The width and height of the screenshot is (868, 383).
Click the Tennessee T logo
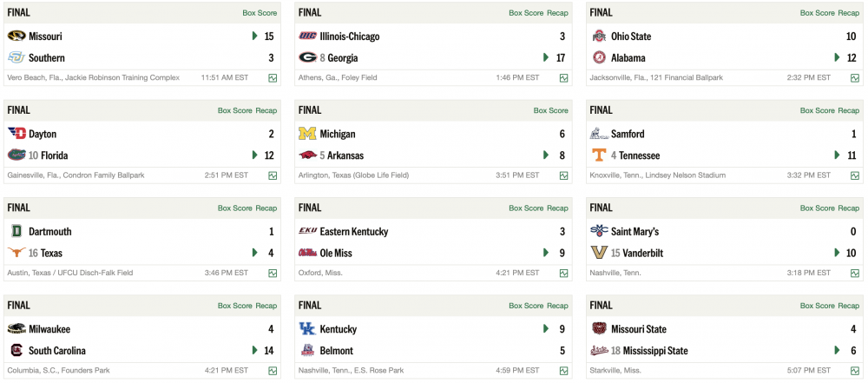(599, 155)
